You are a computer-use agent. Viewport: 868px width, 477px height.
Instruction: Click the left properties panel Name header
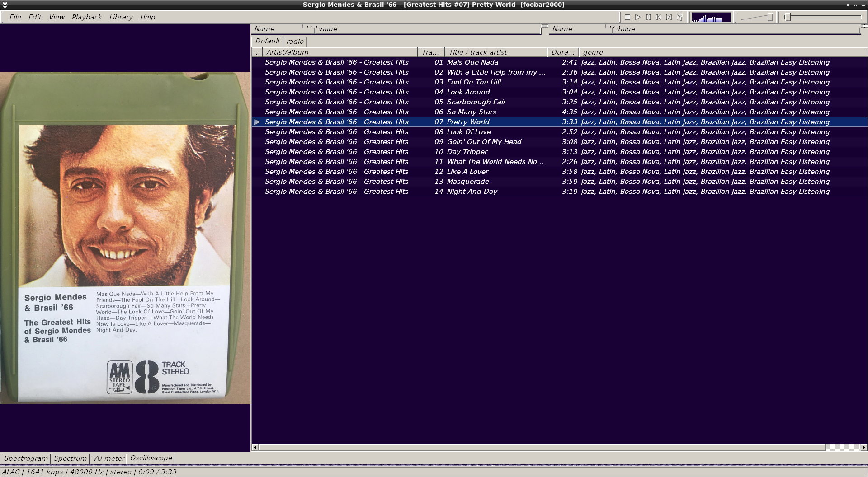pos(277,29)
